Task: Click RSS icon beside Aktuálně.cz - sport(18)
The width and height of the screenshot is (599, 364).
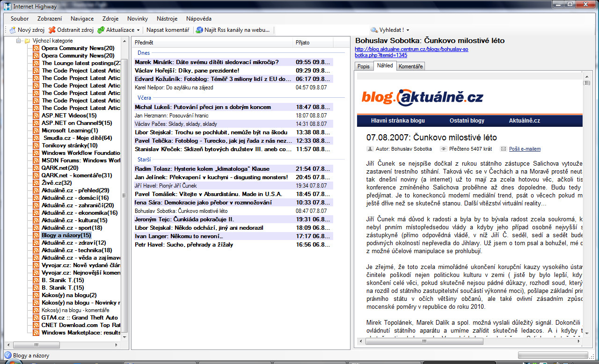Action: pos(36,228)
